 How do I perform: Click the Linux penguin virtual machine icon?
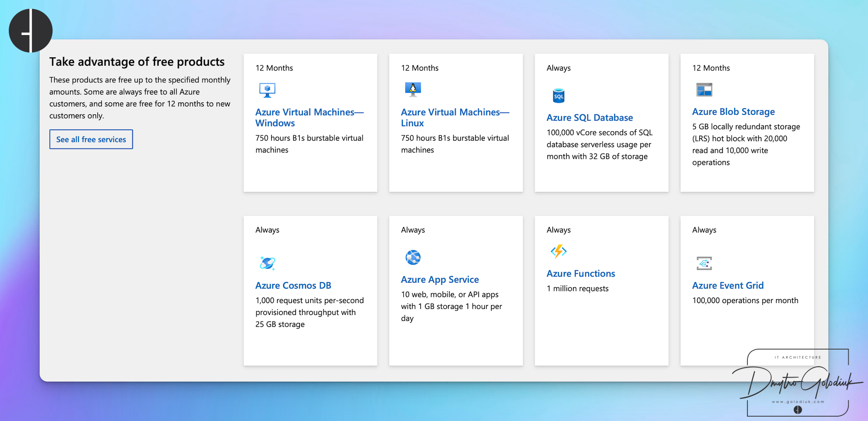click(x=413, y=89)
